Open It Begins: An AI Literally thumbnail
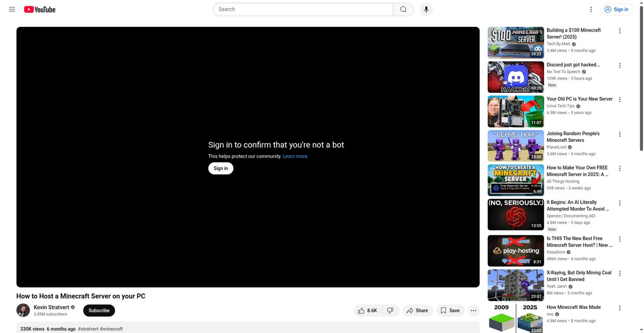The height and width of the screenshot is (333, 644). pos(516,214)
